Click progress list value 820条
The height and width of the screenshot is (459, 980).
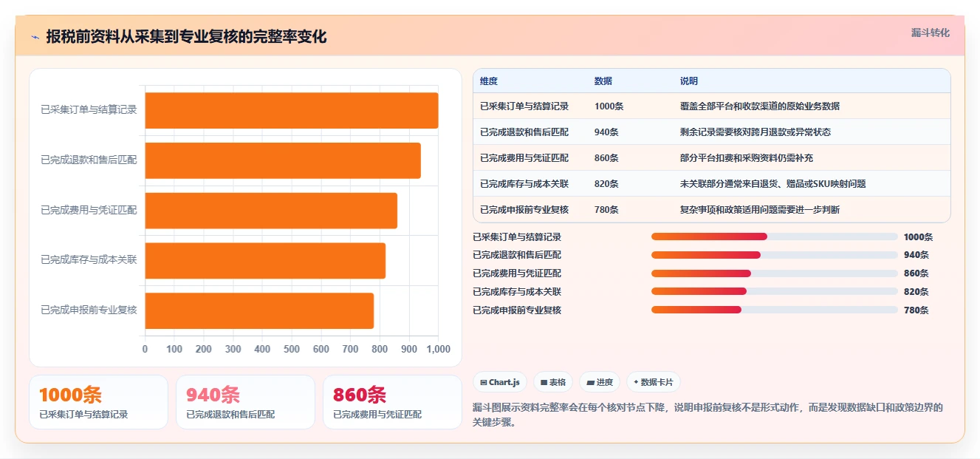(916, 292)
